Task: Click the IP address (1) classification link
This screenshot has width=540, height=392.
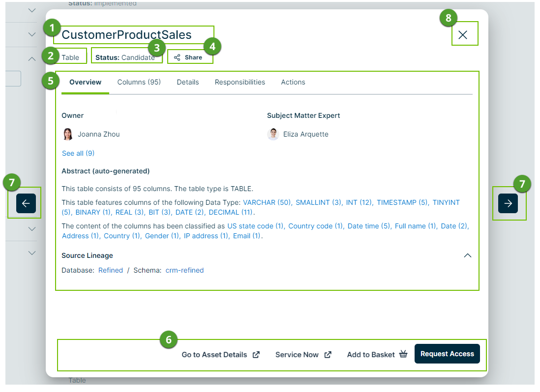Action: pos(207,236)
